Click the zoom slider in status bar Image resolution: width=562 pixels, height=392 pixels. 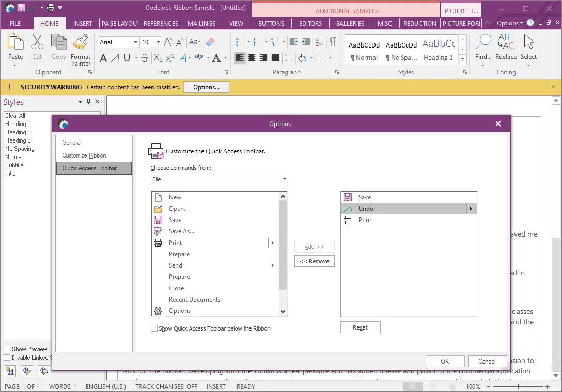[518, 386]
